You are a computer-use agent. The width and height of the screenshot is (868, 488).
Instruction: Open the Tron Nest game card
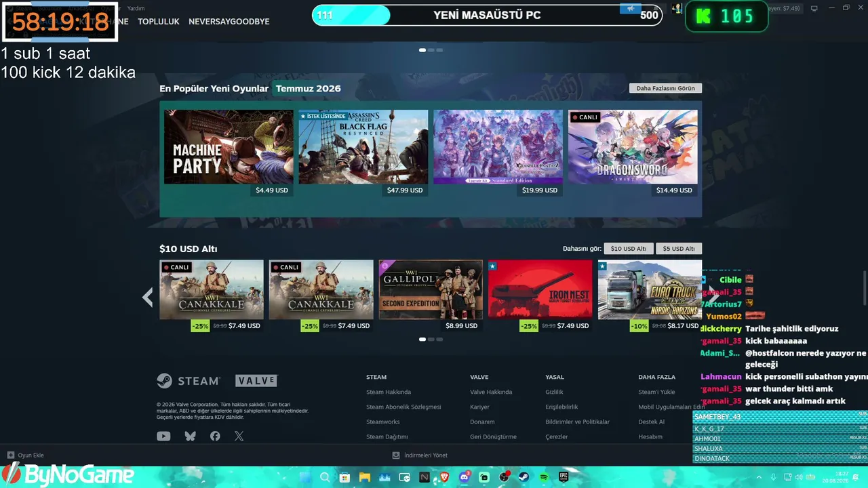(x=540, y=289)
